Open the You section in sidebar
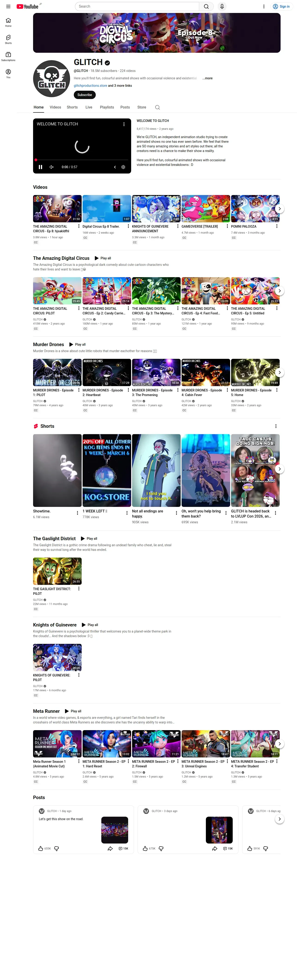This screenshot has height=980, width=297. 8,74
